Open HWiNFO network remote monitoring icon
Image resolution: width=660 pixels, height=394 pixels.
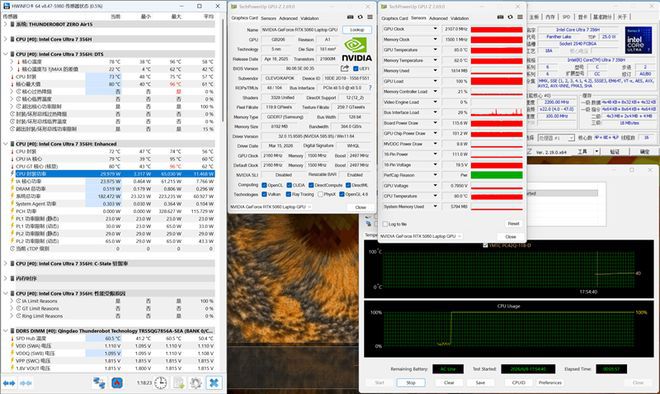point(99,383)
